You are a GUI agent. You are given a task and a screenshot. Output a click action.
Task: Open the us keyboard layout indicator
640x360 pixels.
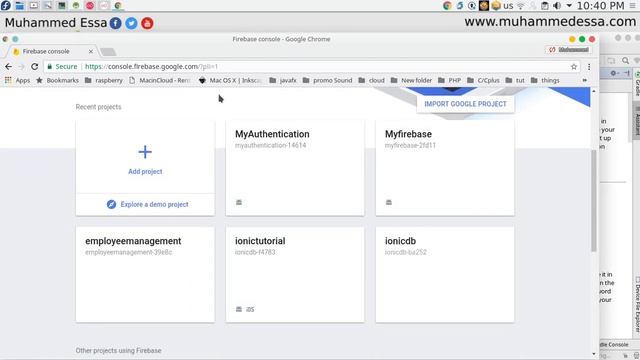508,6
